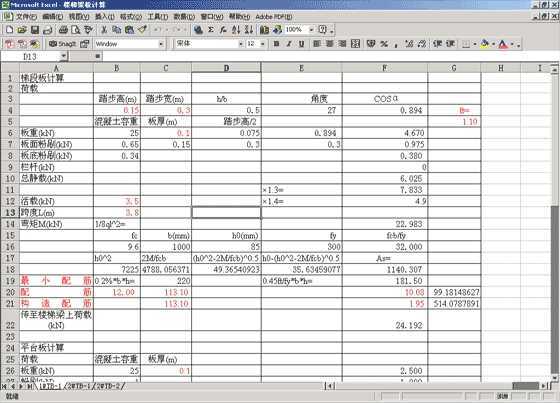Image resolution: width=560 pixels, height=403 pixels.
Task: Open the fill color palette arrow
Action: (x=493, y=44)
